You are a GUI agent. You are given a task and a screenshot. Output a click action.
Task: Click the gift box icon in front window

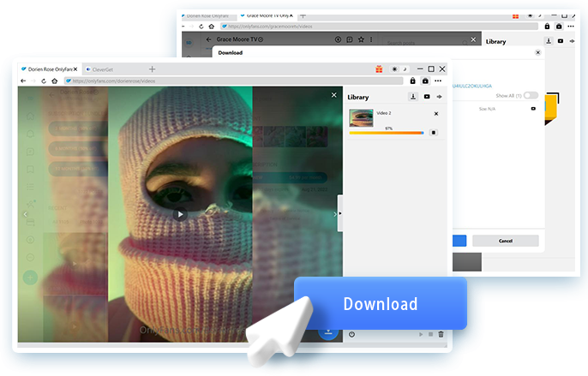tap(379, 69)
